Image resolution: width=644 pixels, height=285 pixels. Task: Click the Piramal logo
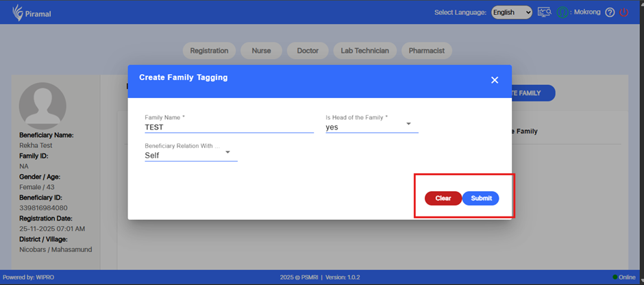pyautogui.click(x=28, y=12)
